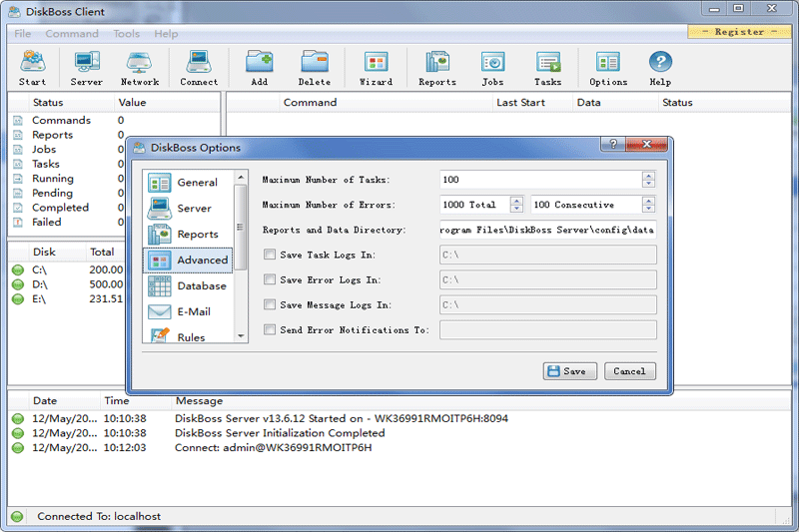Viewport: 799px width, 532px height.
Task: Click the Jobs toolbar icon
Action: [x=492, y=68]
